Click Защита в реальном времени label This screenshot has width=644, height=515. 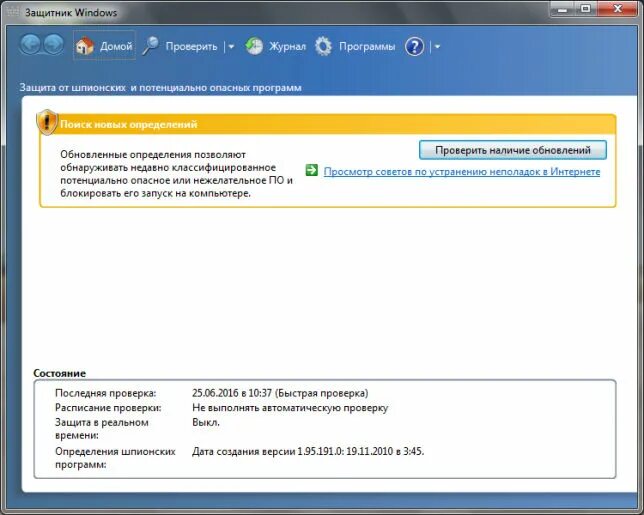click(x=102, y=429)
